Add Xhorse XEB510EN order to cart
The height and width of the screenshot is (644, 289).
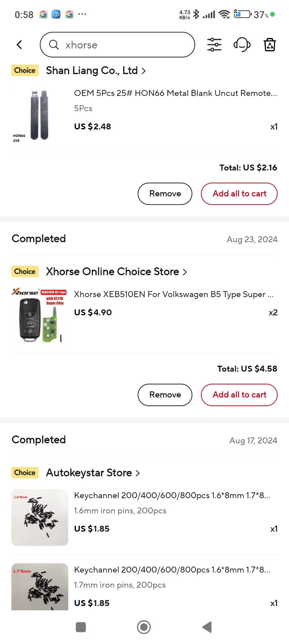(x=239, y=395)
